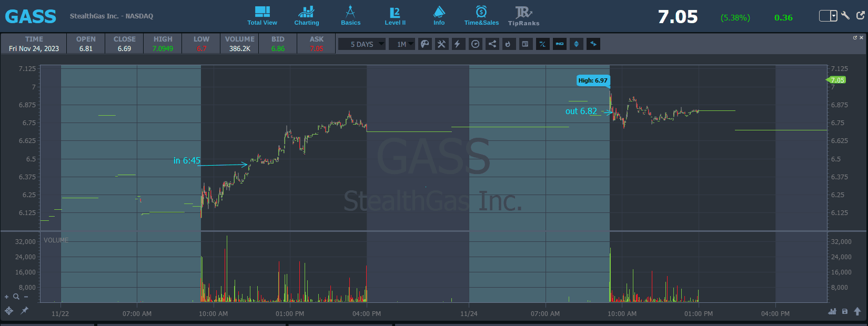Open the Charting view
The image size is (868, 326).
tap(306, 16)
